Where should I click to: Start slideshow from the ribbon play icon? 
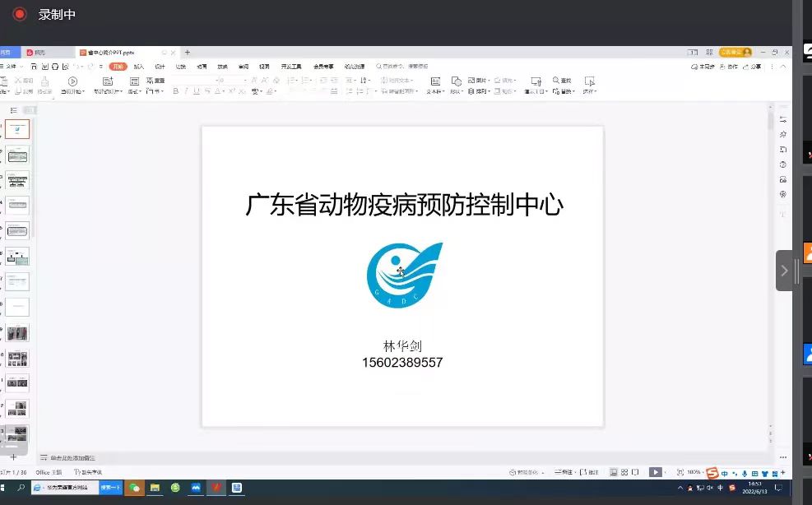pos(72,81)
